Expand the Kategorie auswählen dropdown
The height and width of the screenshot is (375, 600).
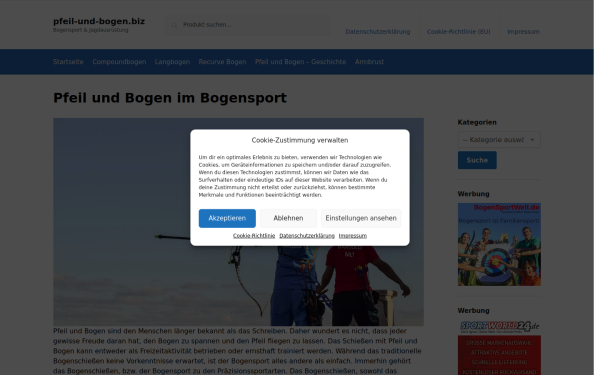pyautogui.click(x=499, y=140)
